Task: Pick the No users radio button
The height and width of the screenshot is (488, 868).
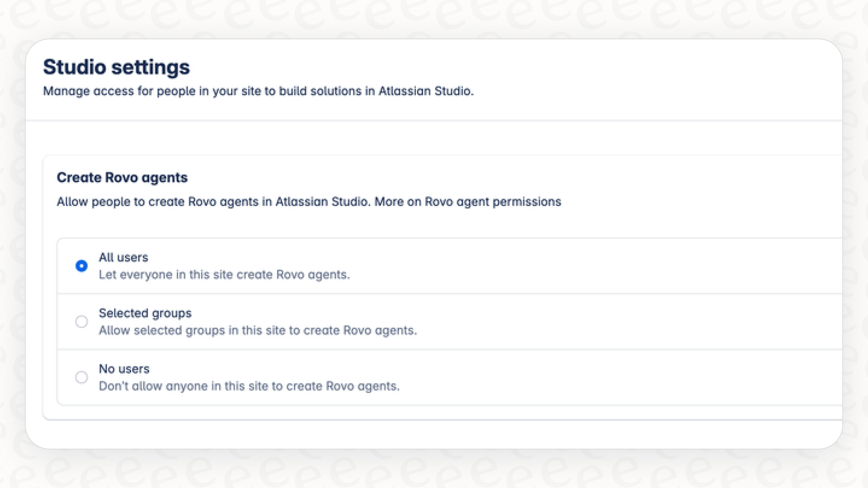Action: pyautogui.click(x=81, y=377)
